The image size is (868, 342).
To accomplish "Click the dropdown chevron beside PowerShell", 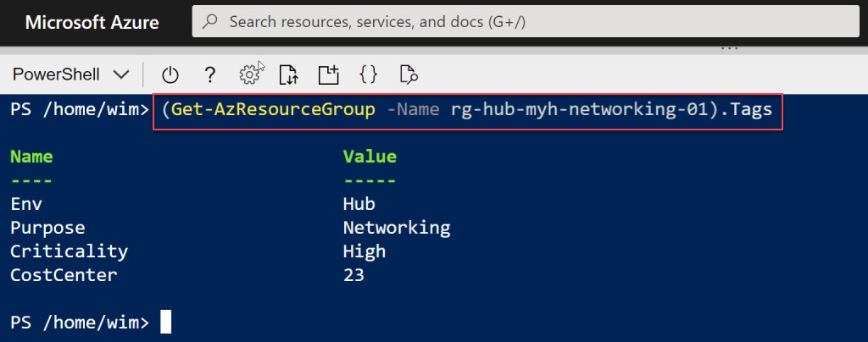I will (x=121, y=74).
